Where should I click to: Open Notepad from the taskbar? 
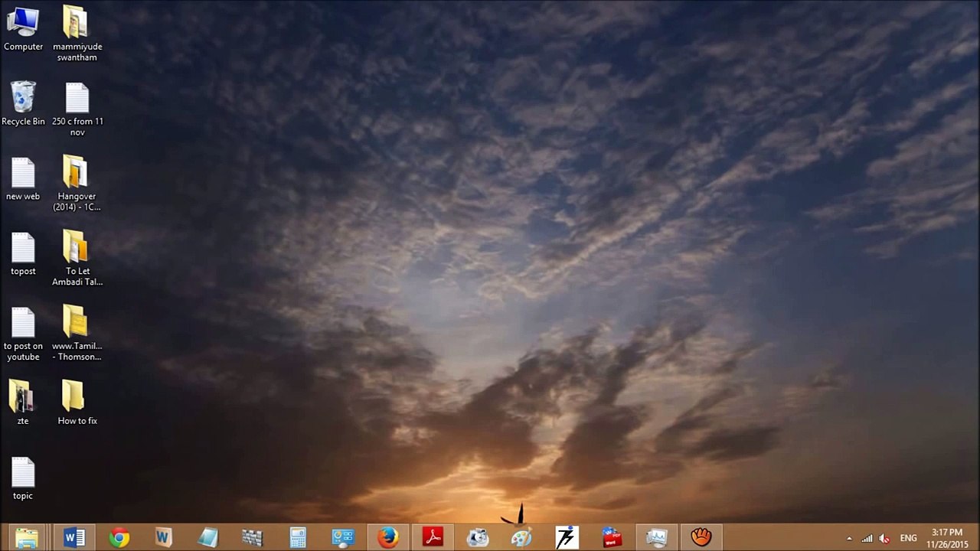click(x=208, y=537)
